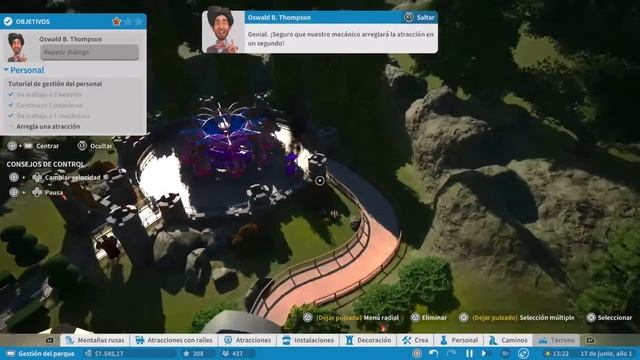Click the Repetir diálogo button
This screenshot has height=360, width=640.
click(x=89, y=52)
